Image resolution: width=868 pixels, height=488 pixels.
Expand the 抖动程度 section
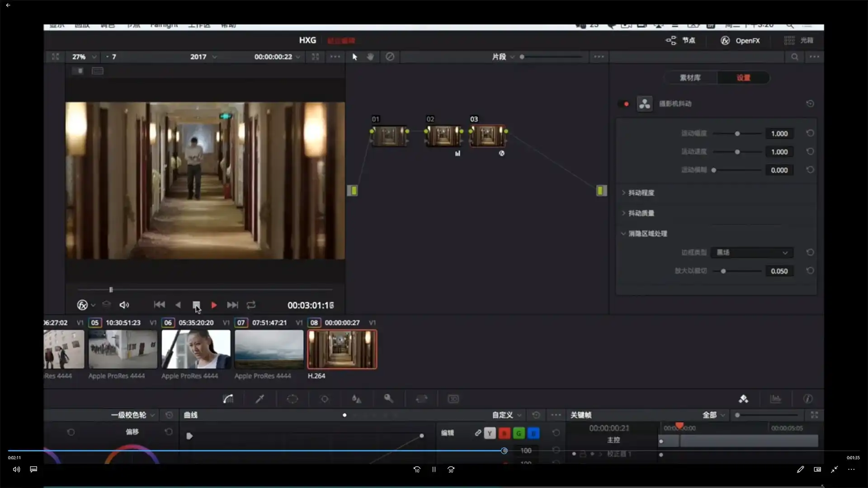[641, 193]
